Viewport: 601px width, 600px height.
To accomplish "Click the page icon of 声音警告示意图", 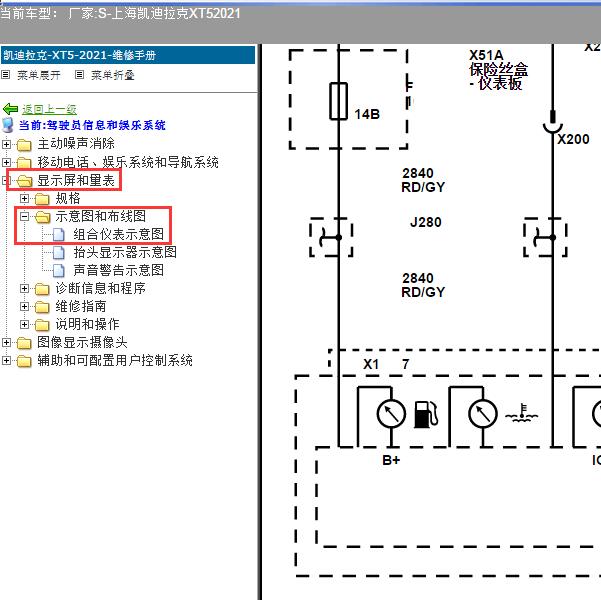I will point(59,271).
